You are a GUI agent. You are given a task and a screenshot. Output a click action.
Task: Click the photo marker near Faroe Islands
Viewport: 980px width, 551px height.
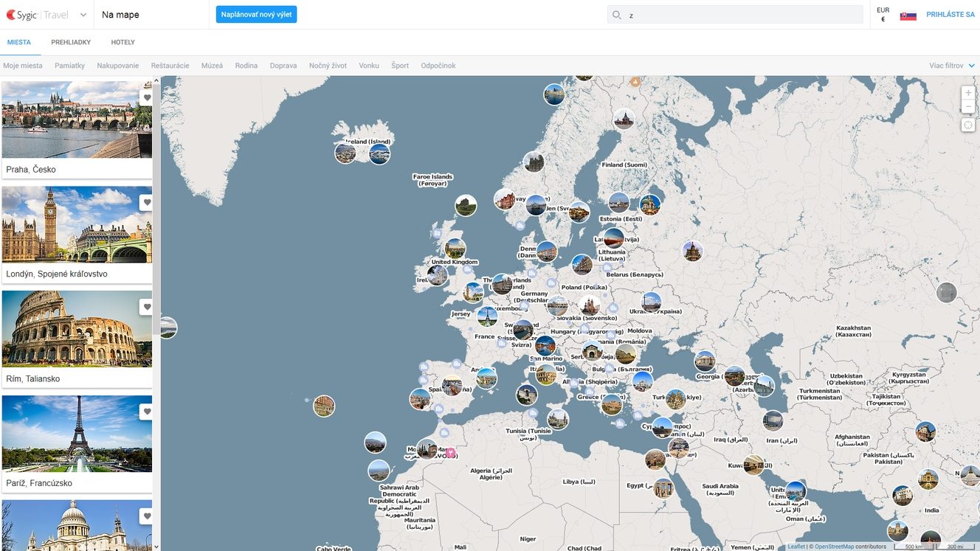pyautogui.click(x=466, y=206)
